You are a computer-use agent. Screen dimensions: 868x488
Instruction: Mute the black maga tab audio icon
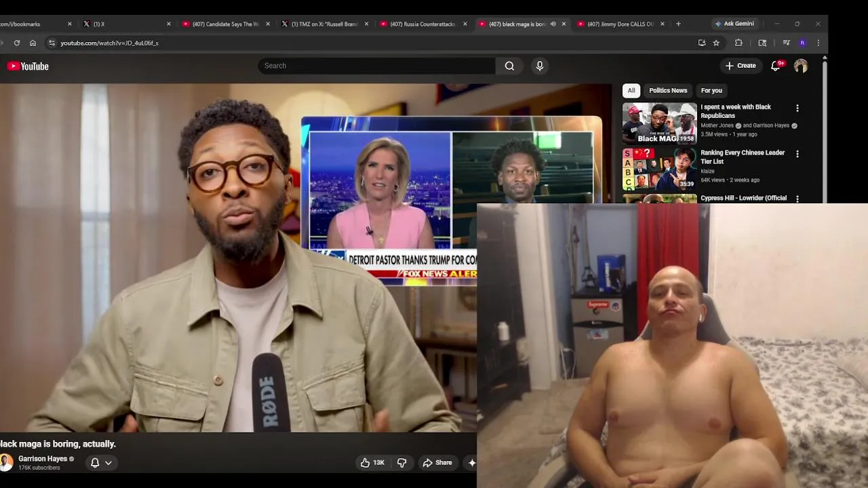(x=553, y=24)
